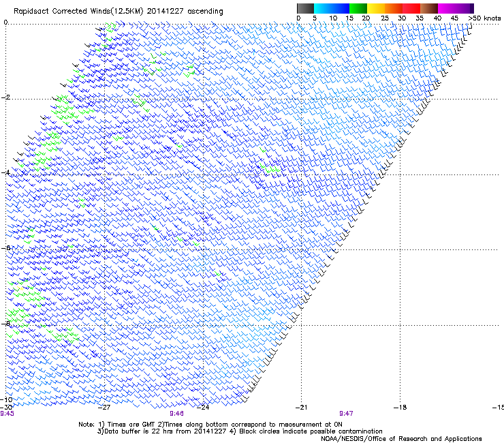This screenshot has width=504, height=443.
Task: Click the word 'ascending' in the title
Action: [x=205, y=12]
